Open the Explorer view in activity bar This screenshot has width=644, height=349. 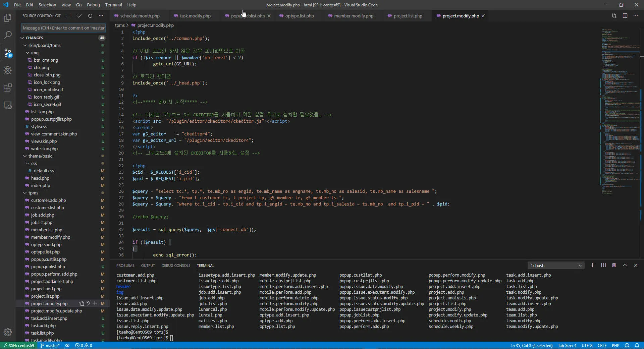pos(8,18)
